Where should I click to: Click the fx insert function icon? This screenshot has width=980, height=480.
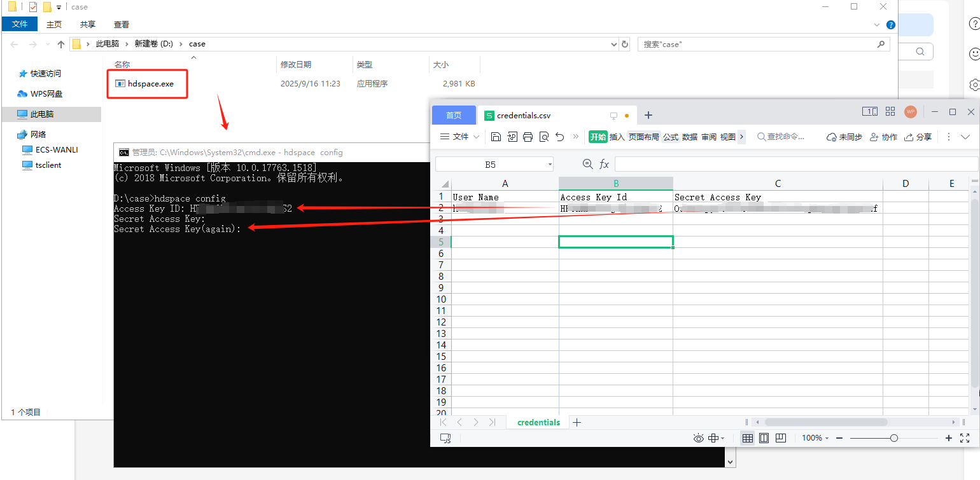(x=604, y=165)
